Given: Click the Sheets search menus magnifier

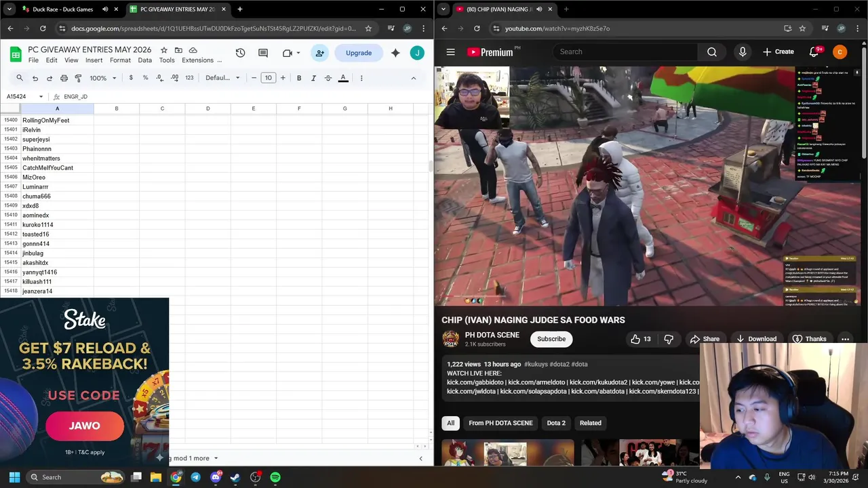Looking at the screenshot, I should (20, 78).
